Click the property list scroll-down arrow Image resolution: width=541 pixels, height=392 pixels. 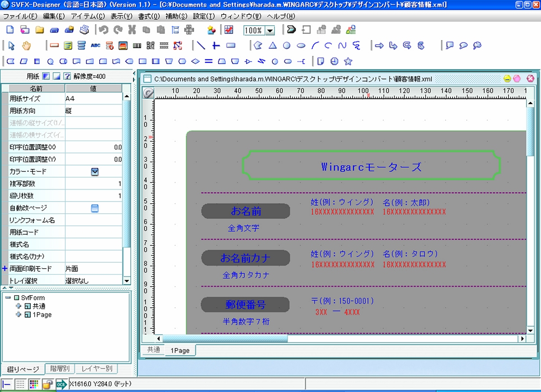pyautogui.click(x=127, y=281)
